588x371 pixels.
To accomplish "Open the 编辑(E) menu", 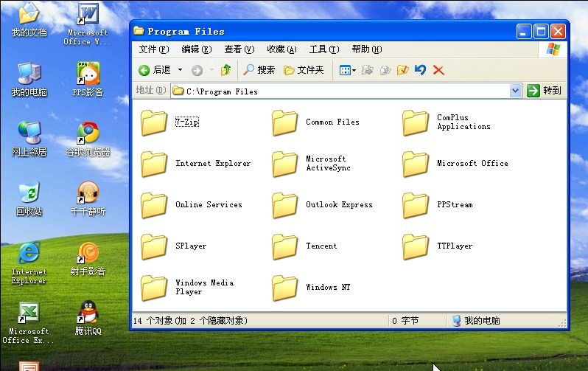I will (x=197, y=49).
